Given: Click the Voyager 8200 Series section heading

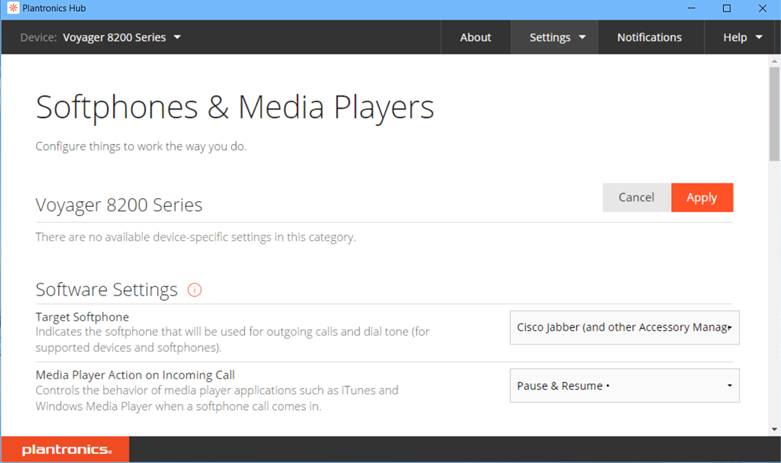Looking at the screenshot, I should (x=119, y=205).
